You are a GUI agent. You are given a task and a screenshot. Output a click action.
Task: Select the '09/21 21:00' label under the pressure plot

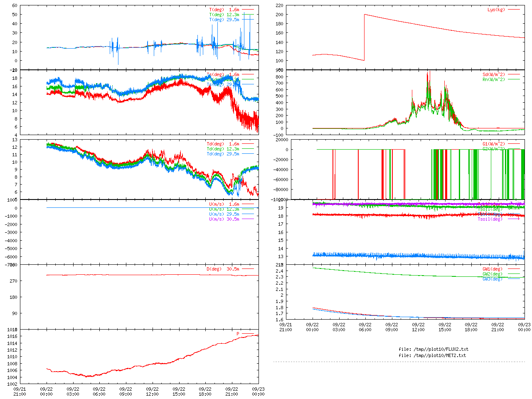[20, 392]
